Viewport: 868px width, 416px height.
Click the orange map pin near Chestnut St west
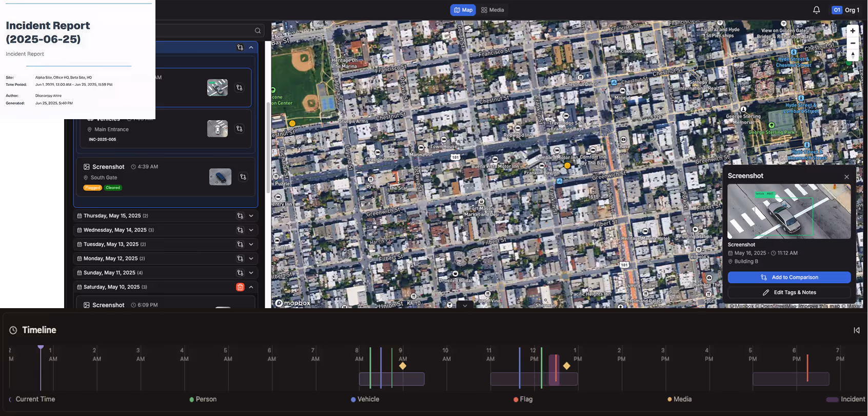click(292, 123)
